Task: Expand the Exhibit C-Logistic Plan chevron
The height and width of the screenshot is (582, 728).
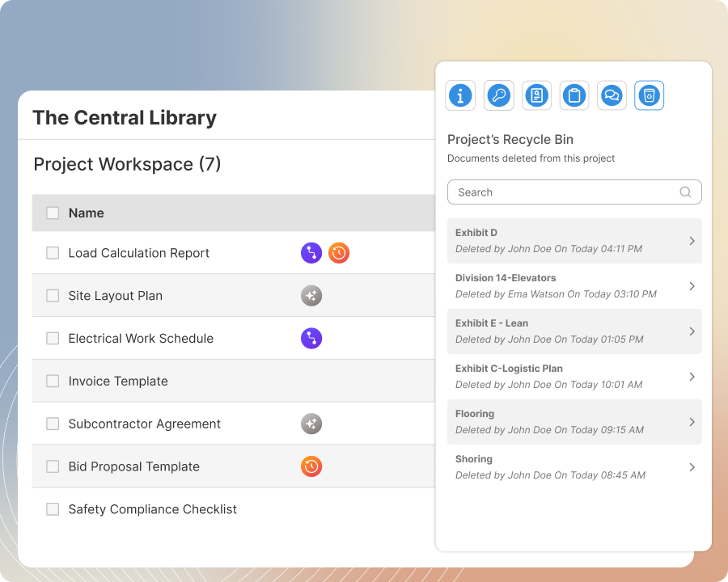Action: pos(692,377)
